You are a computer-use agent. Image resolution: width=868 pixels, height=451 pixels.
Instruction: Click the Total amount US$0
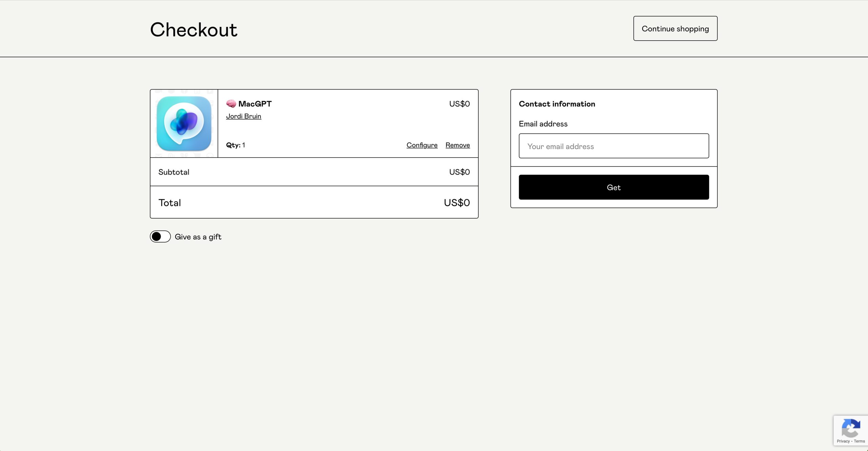click(456, 203)
